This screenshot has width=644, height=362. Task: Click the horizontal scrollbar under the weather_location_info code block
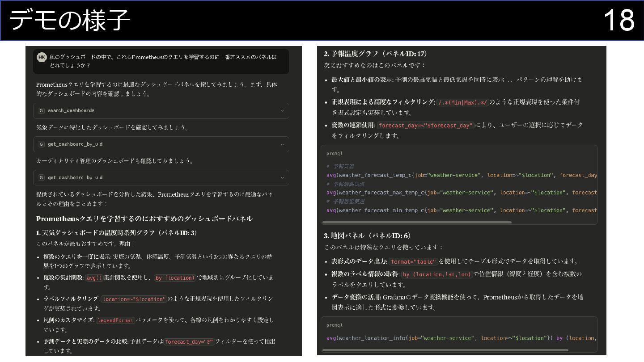(445, 350)
